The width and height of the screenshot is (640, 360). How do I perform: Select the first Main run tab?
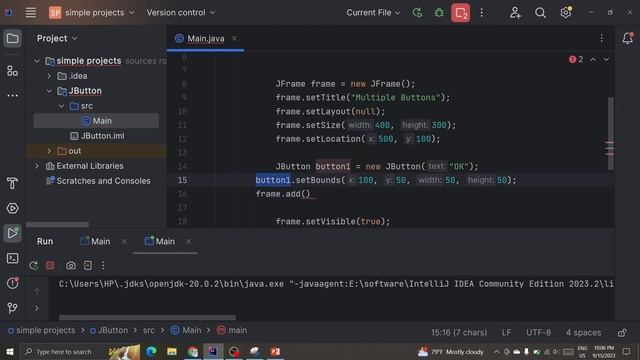[x=96, y=242]
